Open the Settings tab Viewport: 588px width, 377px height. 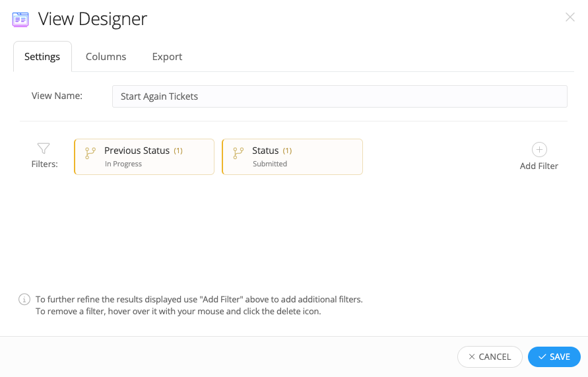(42, 57)
